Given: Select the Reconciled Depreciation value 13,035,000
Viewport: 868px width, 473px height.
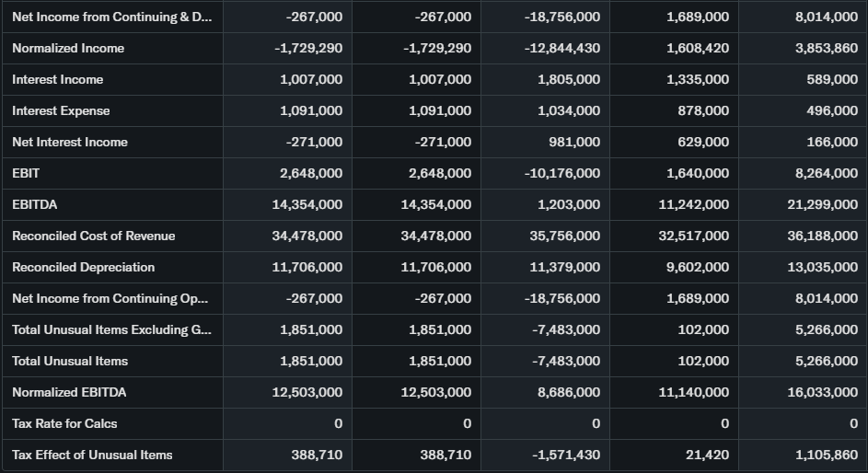Looking at the screenshot, I should (x=822, y=267).
